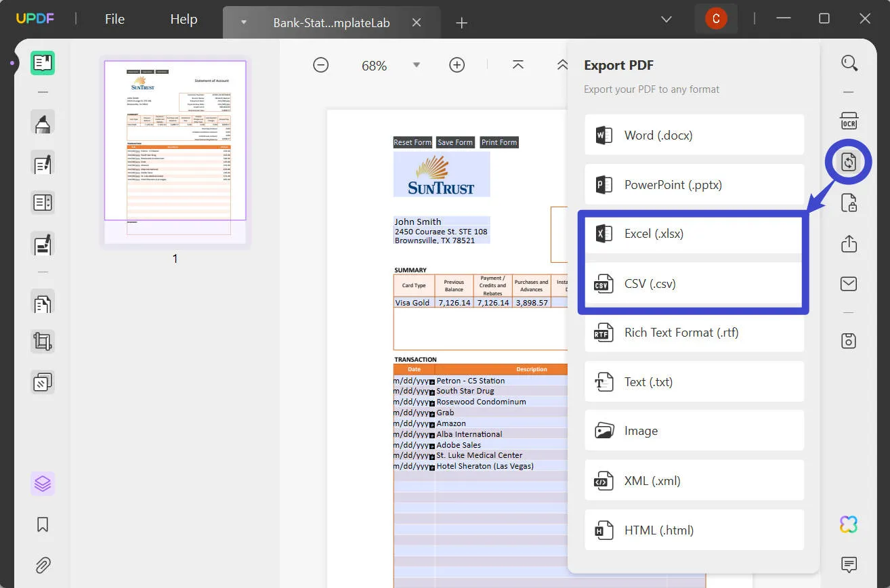Export to Word (.docx)
Image resolution: width=890 pixels, height=588 pixels.
click(694, 135)
